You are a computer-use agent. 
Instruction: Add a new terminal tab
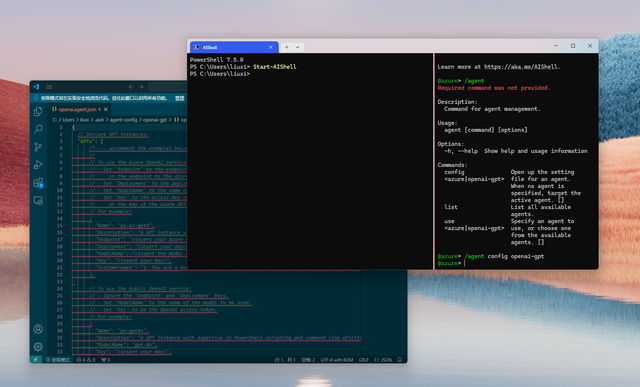[x=287, y=47]
